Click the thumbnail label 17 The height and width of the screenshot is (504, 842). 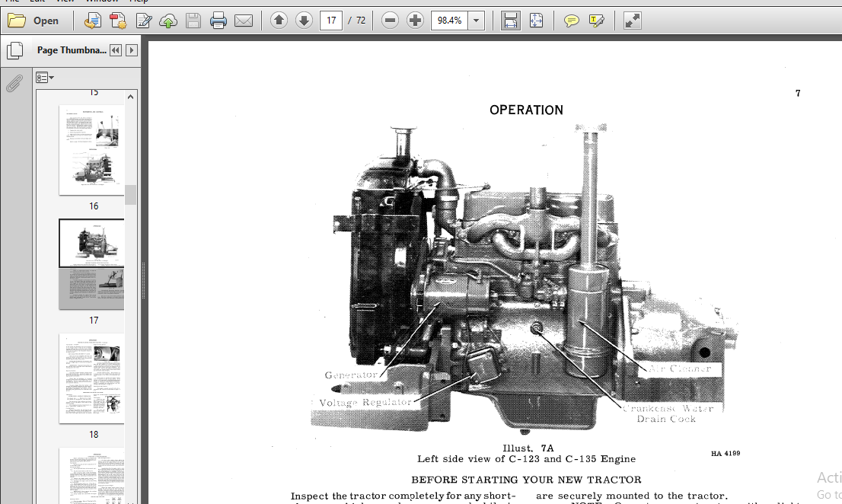coord(94,321)
